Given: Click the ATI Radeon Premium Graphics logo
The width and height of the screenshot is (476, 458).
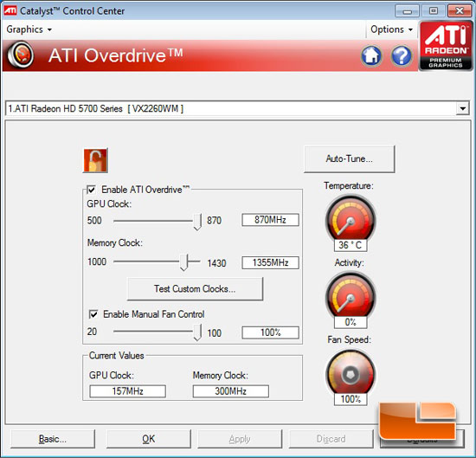Looking at the screenshot, I should (x=446, y=46).
